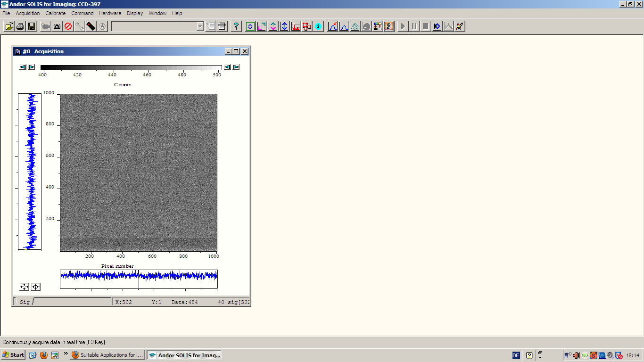Click the Print icon in toolbar

pos(20,26)
